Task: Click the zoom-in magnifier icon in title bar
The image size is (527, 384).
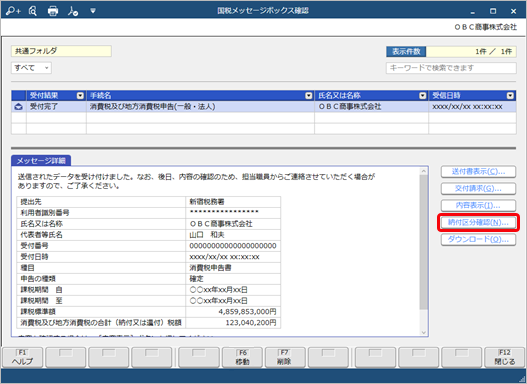Action: 13,11
